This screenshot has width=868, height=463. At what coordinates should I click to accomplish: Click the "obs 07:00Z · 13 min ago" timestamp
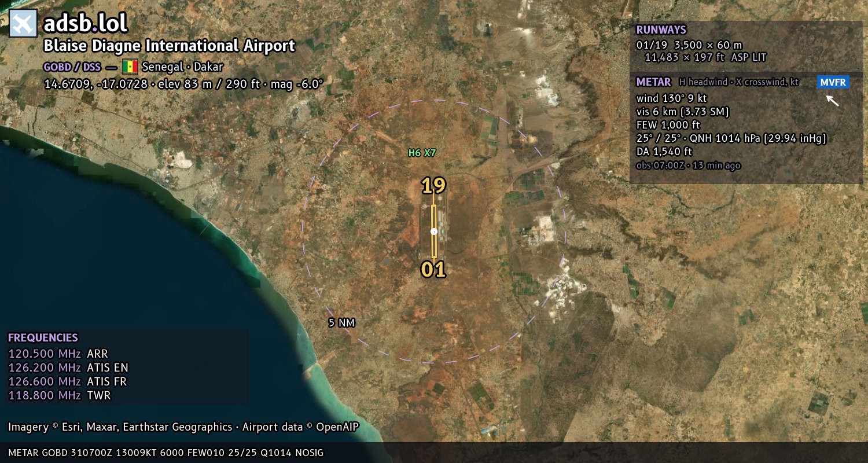[688, 166]
